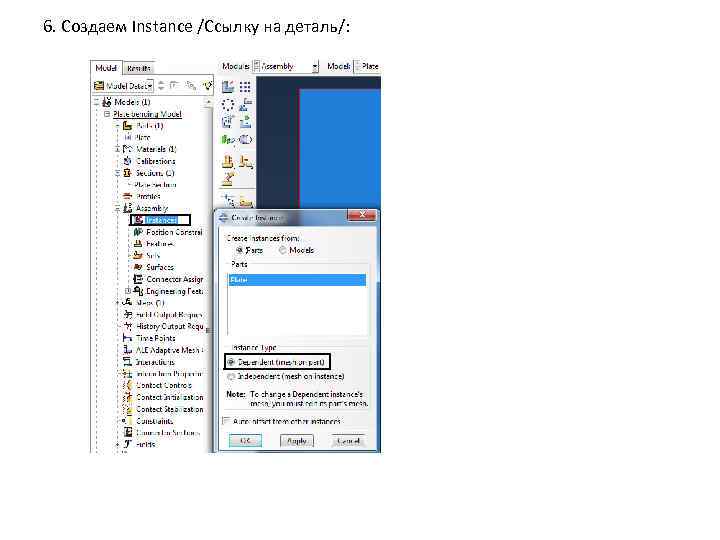
Task: Collapse the Sections tree node
Action: pos(118,173)
